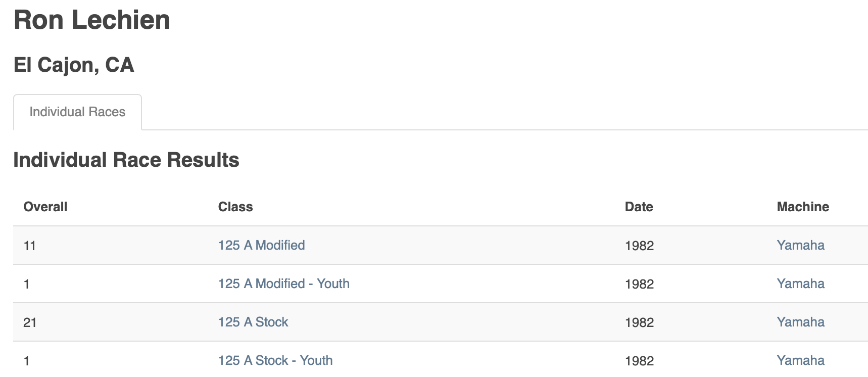Screen dimensions: 868x377
Task: Open the 125 A Modified class link
Action: pyautogui.click(x=261, y=245)
